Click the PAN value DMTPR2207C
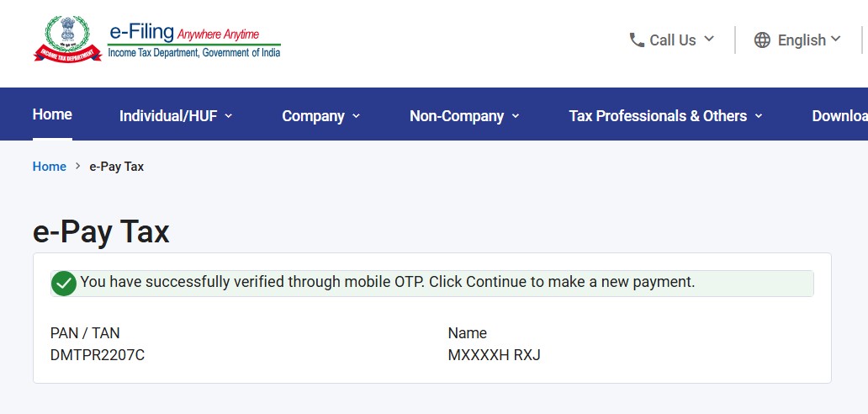The width and height of the screenshot is (868, 414). [x=98, y=355]
